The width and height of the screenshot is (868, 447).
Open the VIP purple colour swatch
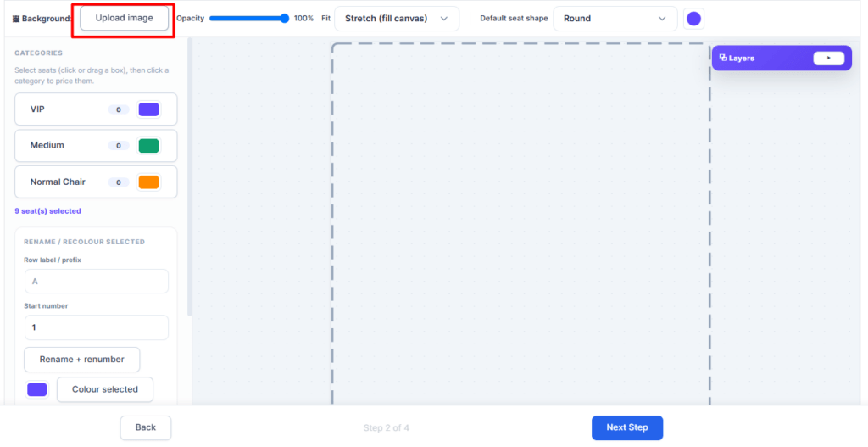coord(148,109)
